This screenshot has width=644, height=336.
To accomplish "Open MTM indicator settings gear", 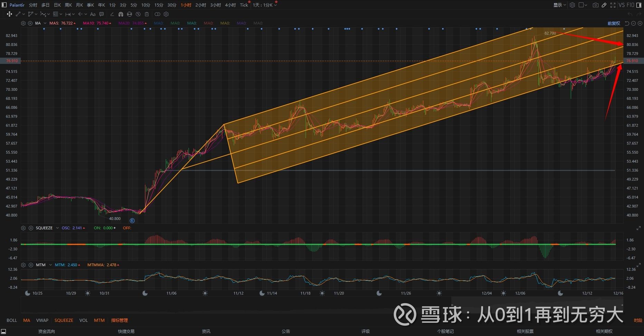I will [x=23, y=265].
